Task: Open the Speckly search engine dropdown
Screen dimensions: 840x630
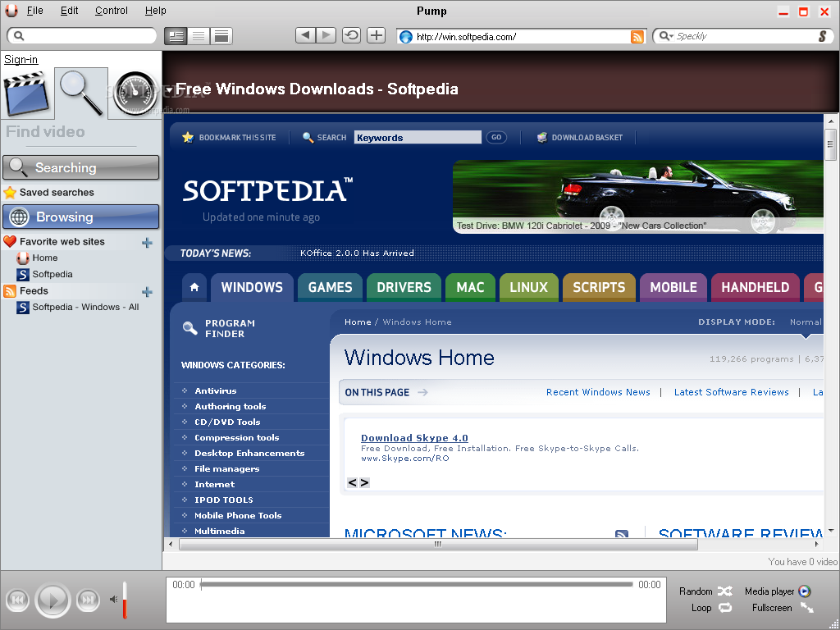Action: (666, 36)
